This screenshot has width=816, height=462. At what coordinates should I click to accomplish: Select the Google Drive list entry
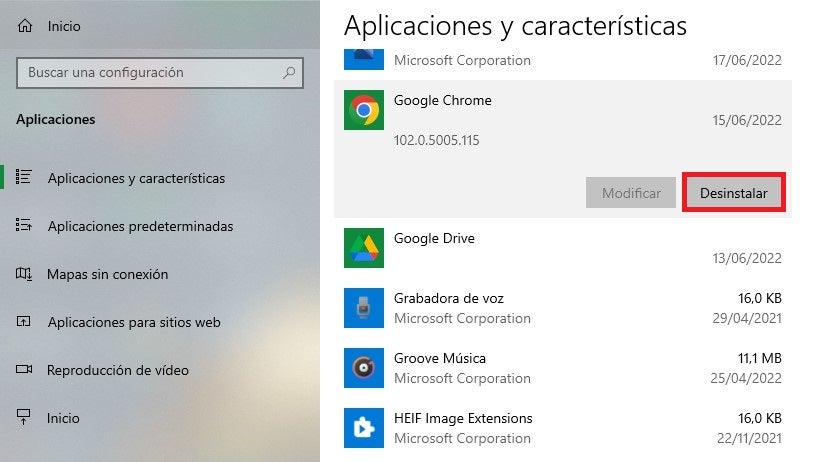[x=560, y=248]
